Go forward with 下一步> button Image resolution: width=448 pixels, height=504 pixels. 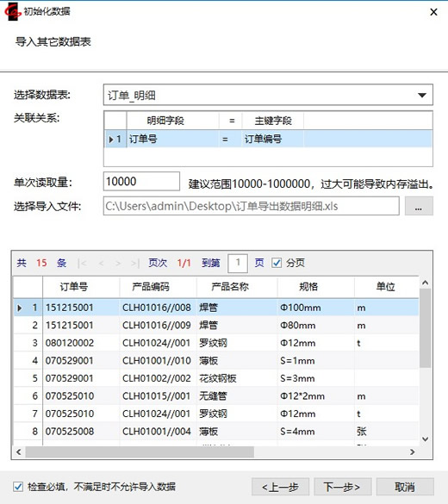pyautogui.click(x=343, y=487)
